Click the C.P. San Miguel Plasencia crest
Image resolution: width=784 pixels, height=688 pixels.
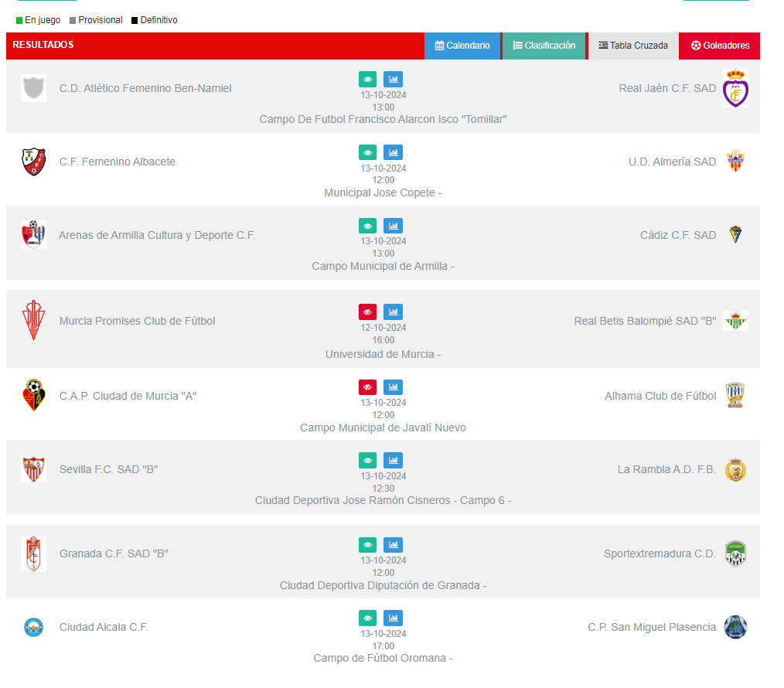point(735,627)
